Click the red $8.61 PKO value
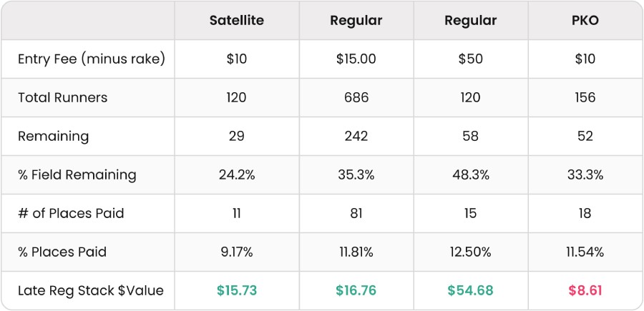The height and width of the screenshot is (311, 644). (x=585, y=291)
